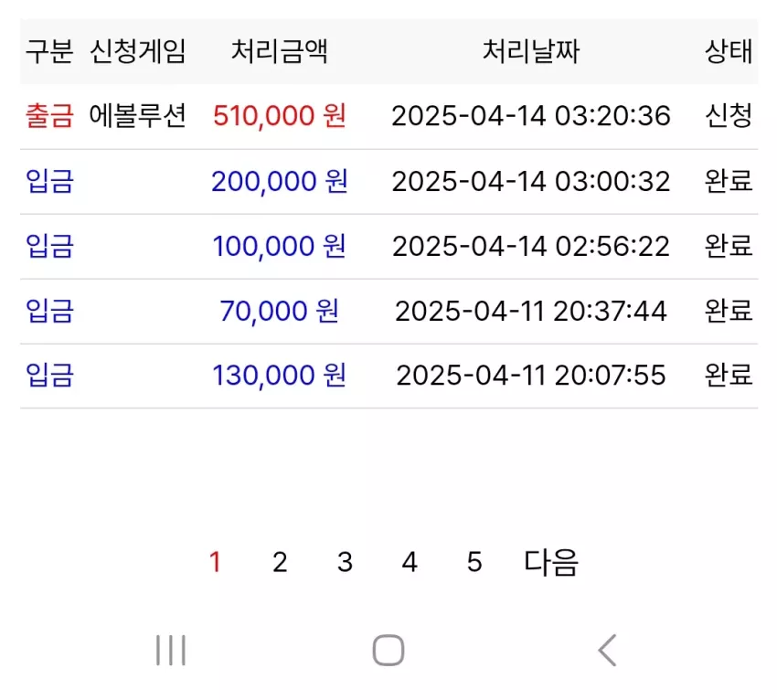This screenshot has width=777, height=700.
Task: Go to page 3 of history
Action: click(x=345, y=562)
